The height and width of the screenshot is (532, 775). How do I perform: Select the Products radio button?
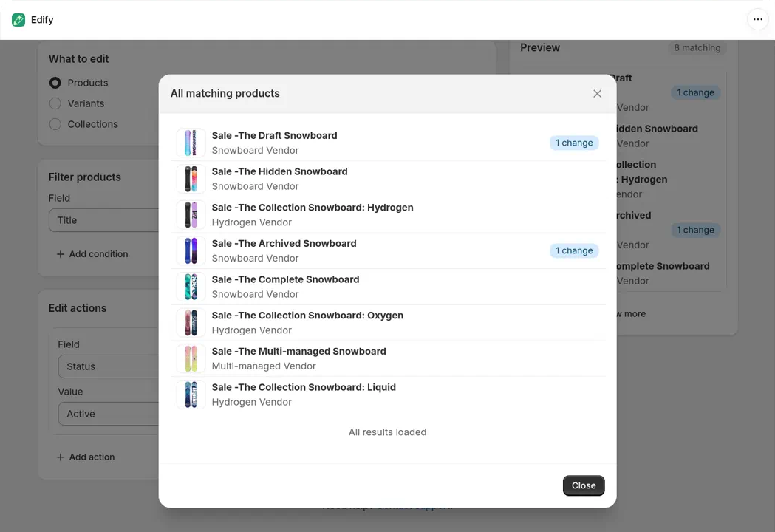coord(55,83)
